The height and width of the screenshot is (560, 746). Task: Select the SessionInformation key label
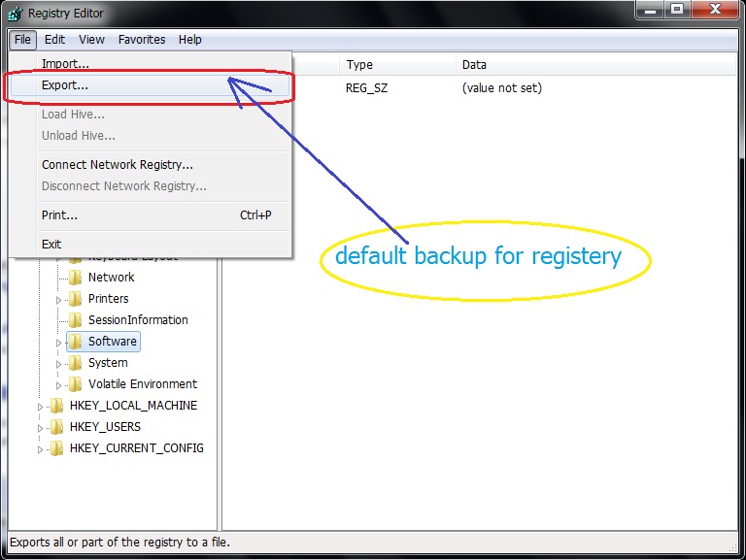[x=138, y=320]
